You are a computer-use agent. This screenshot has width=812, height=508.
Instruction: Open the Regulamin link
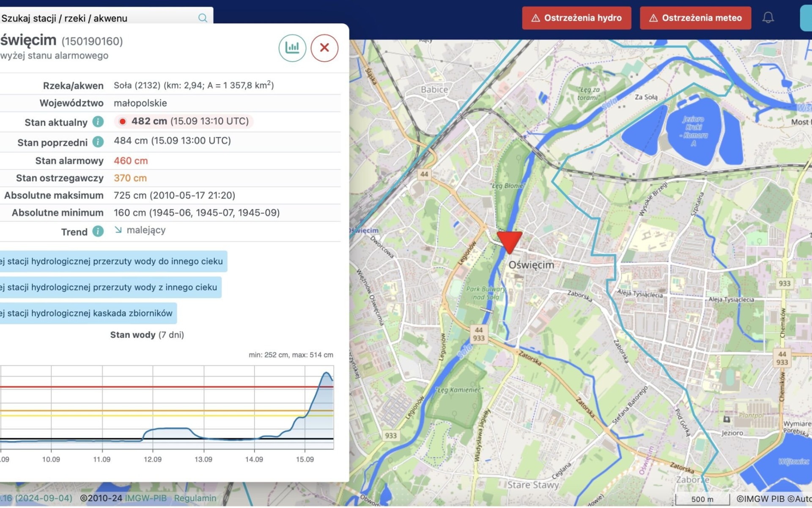tap(195, 498)
